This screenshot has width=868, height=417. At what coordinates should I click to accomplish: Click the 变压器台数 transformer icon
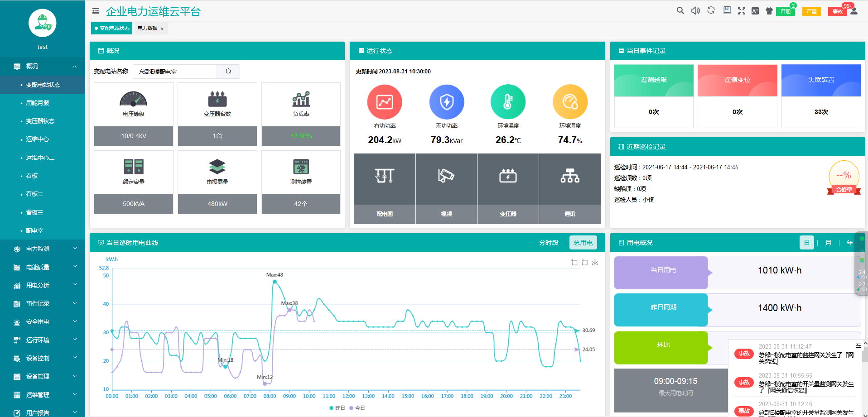217,99
